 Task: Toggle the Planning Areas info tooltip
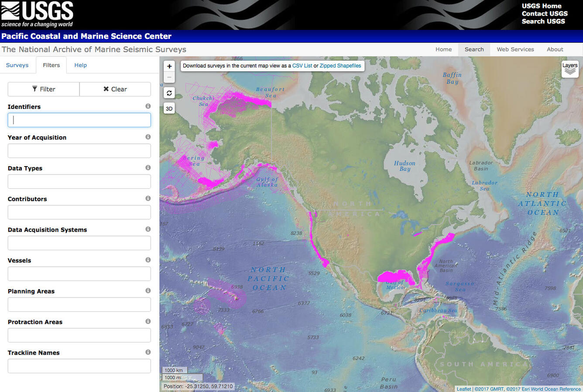point(148,290)
